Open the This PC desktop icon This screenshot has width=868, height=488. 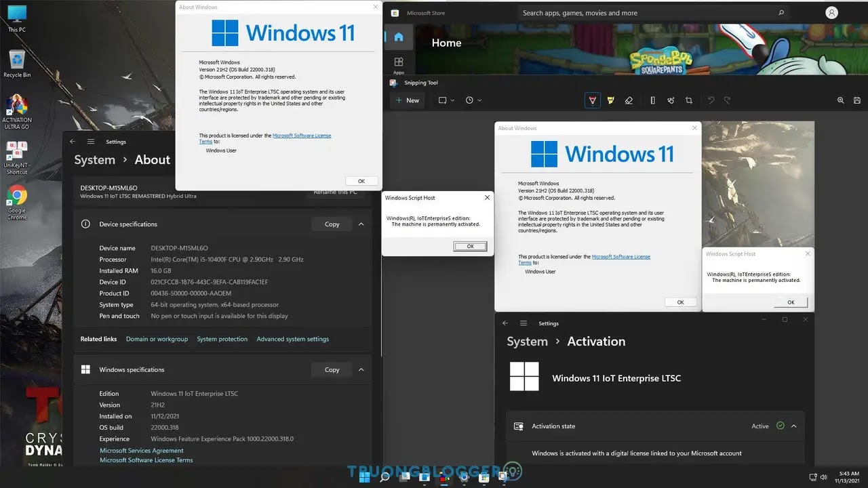point(17,19)
